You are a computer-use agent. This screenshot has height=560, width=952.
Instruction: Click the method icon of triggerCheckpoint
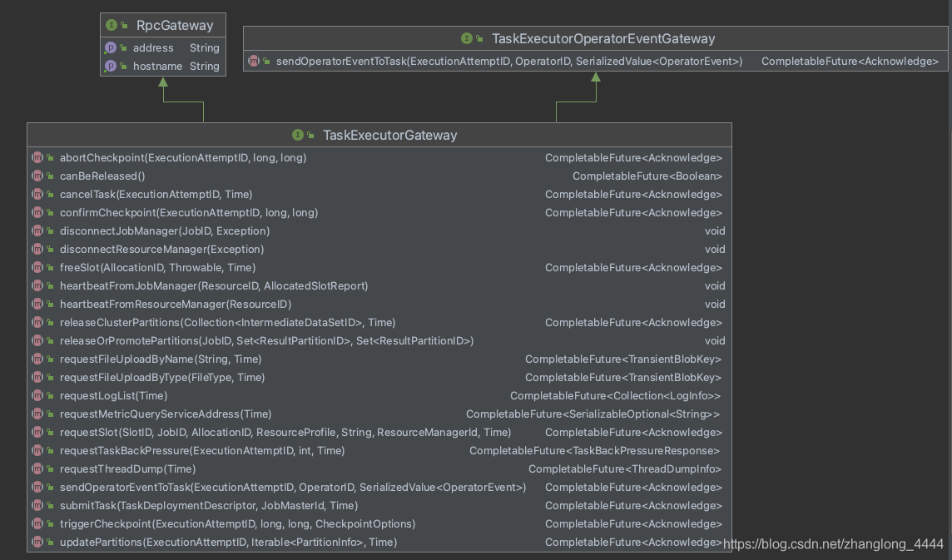click(37, 523)
